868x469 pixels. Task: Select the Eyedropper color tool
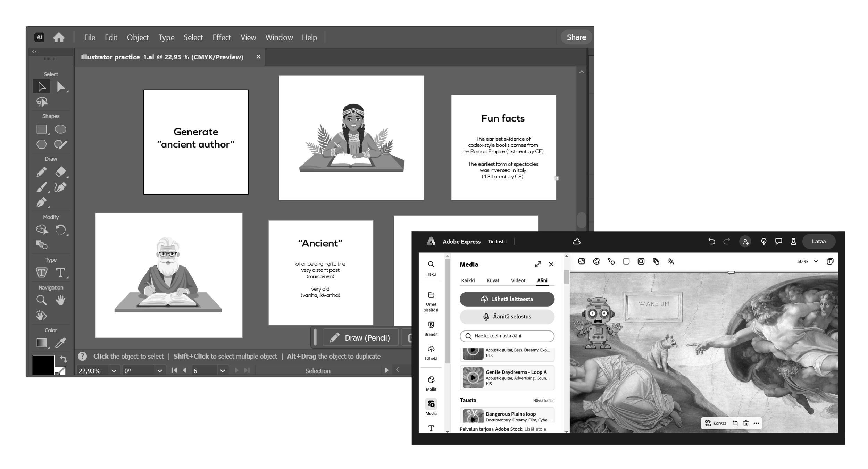(x=61, y=343)
